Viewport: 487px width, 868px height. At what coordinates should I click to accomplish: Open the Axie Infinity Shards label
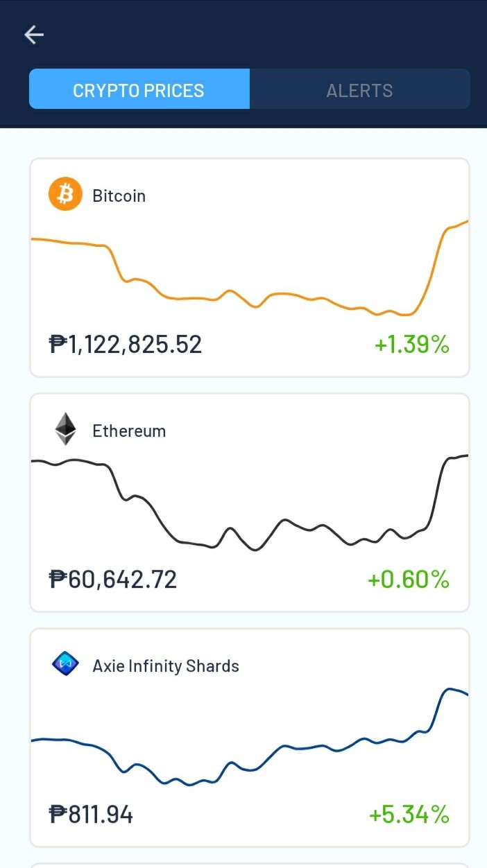[x=166, y=666]
